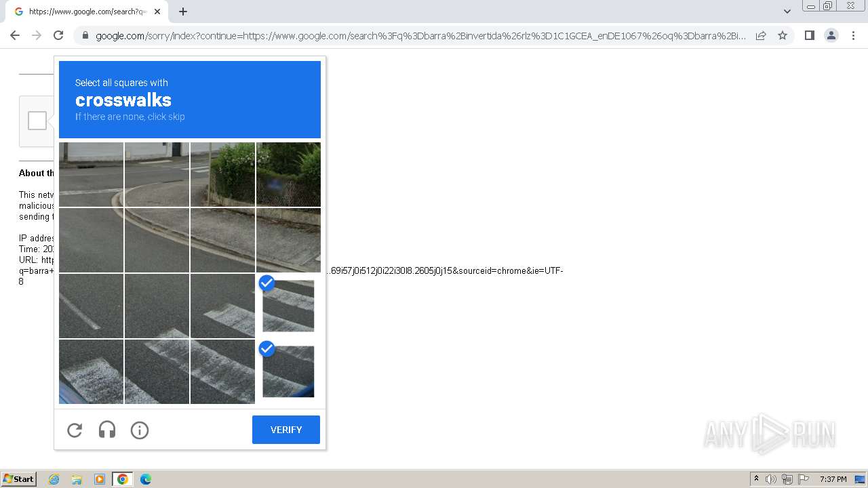This screenshot has width=868, height=488.
Task: Open a new browser tab
Action: tap(183, 12)
